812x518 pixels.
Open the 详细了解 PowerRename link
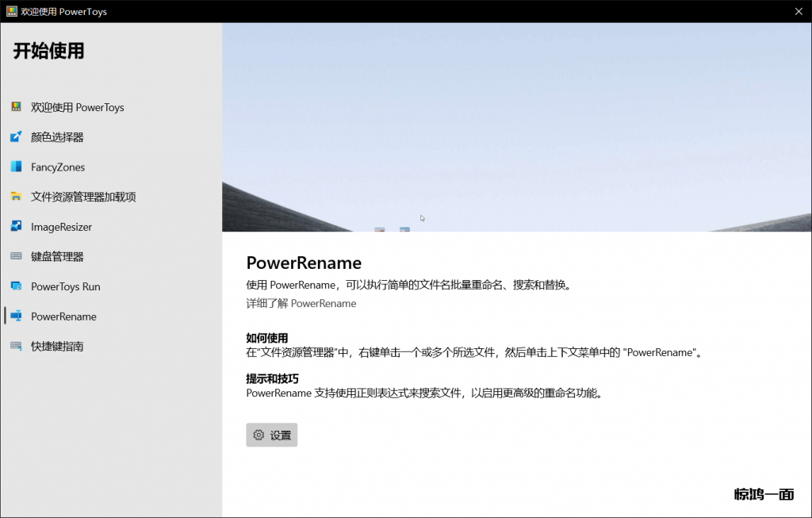[301, 303]
